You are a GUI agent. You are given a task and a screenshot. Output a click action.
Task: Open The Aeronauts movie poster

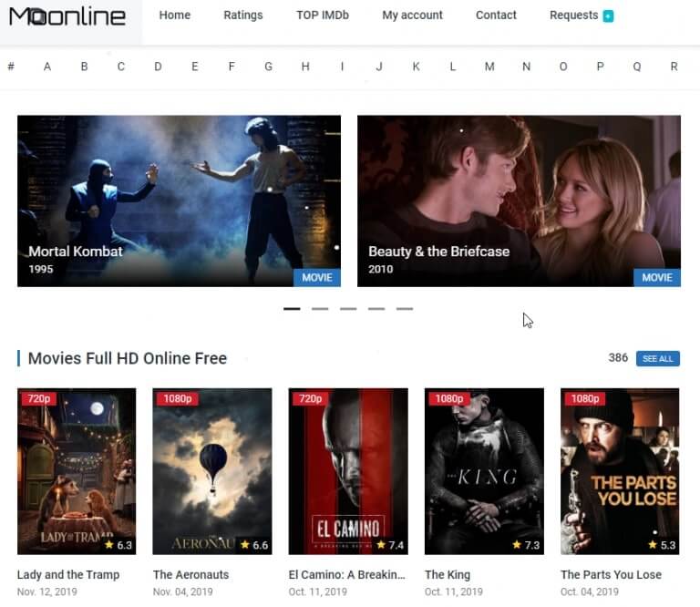[211, 471]
